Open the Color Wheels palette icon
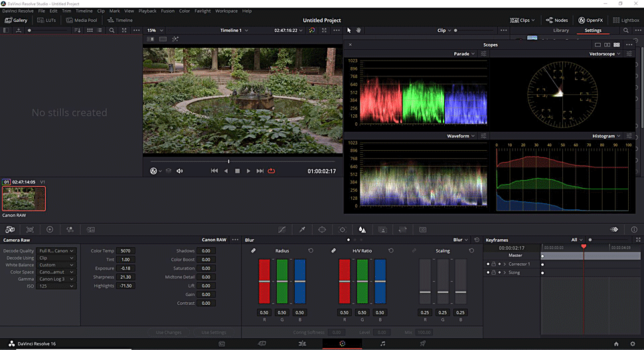 click(50, 230)
